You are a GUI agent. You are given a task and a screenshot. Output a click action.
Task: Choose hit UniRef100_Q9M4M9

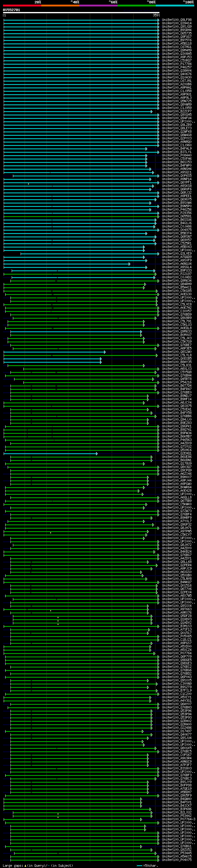click(177, 50)
